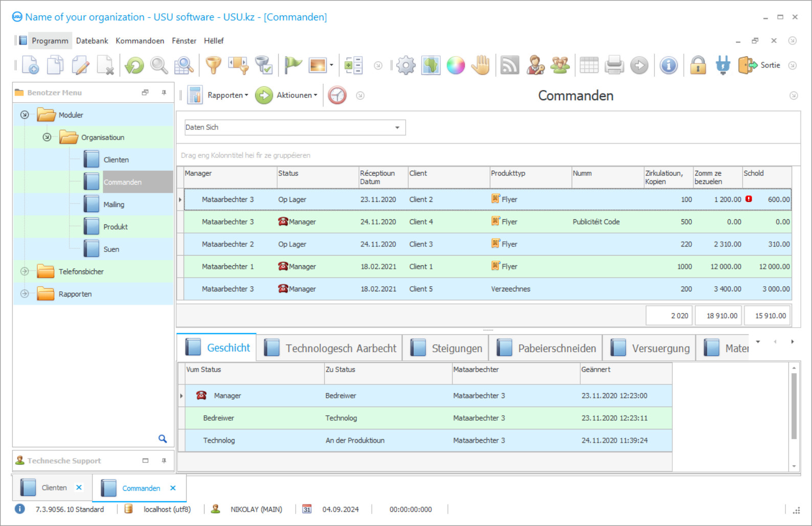The image size is (812, 526).
Task: Pin the Benotzer Menu panel
Action: click(x=164, y=93)
